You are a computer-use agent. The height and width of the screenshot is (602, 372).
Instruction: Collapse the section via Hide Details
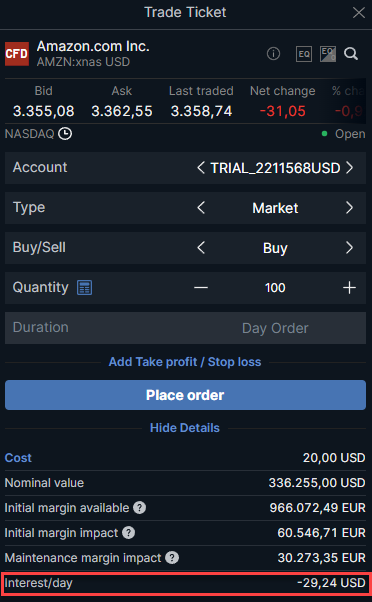point(185,428)
